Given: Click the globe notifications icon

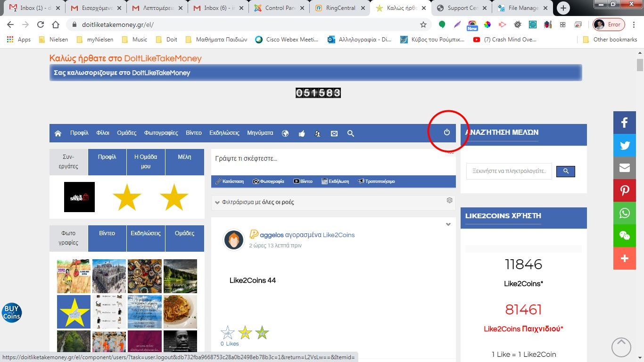Looking at the screenshot, I should [x=285, y=133].
